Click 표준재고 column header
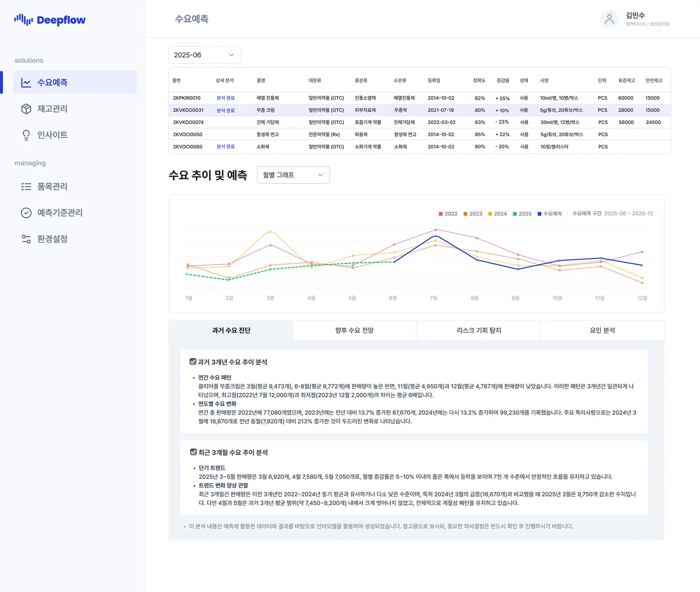Viewport: 700px width, 592px height. 627,81
